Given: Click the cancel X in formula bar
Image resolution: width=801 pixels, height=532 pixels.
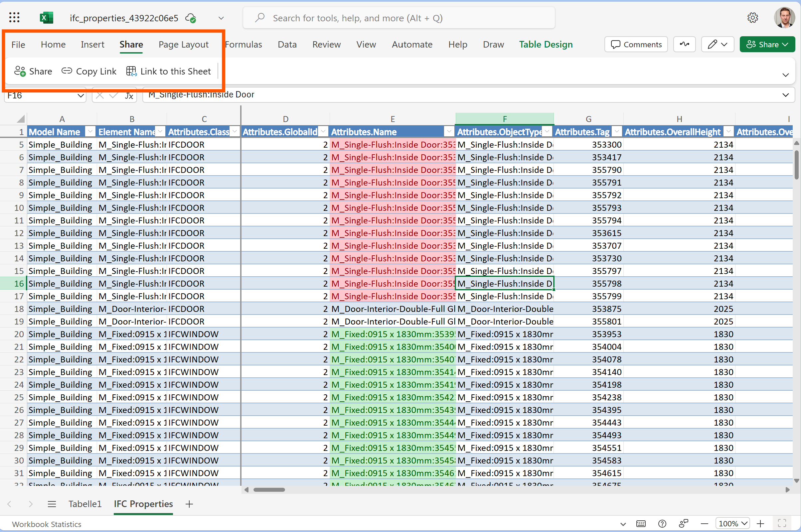Looking at the screenshot, I should tap(100, 95).
